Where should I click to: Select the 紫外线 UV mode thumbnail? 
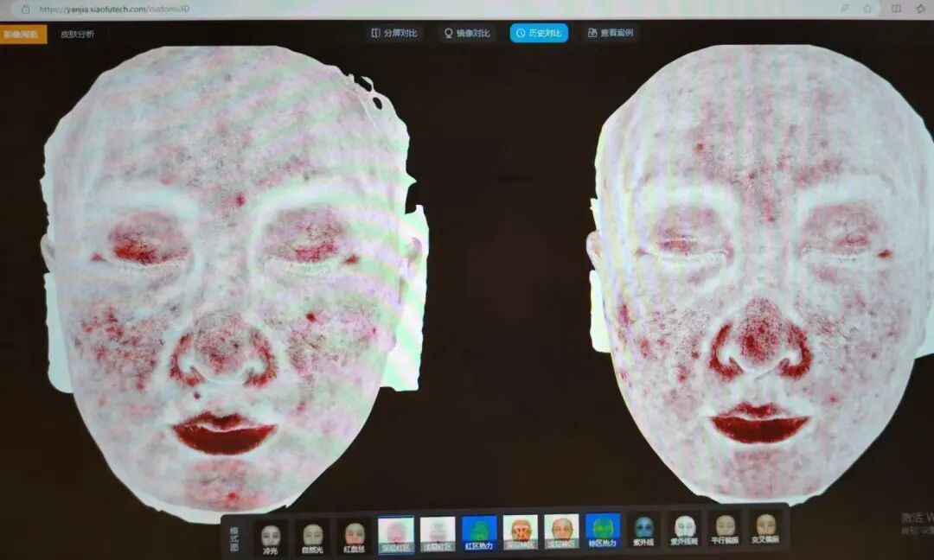point(643,530)
